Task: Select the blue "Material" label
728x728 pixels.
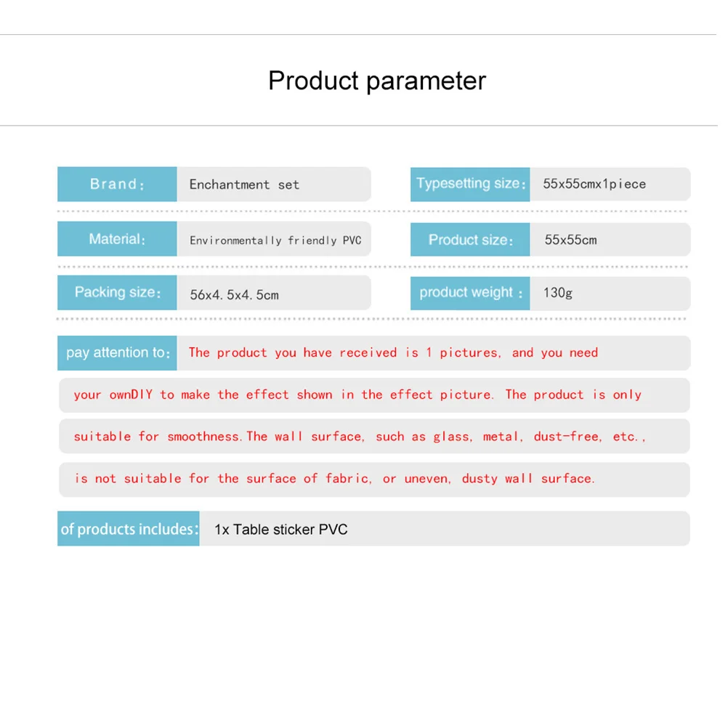Action: 117,239
